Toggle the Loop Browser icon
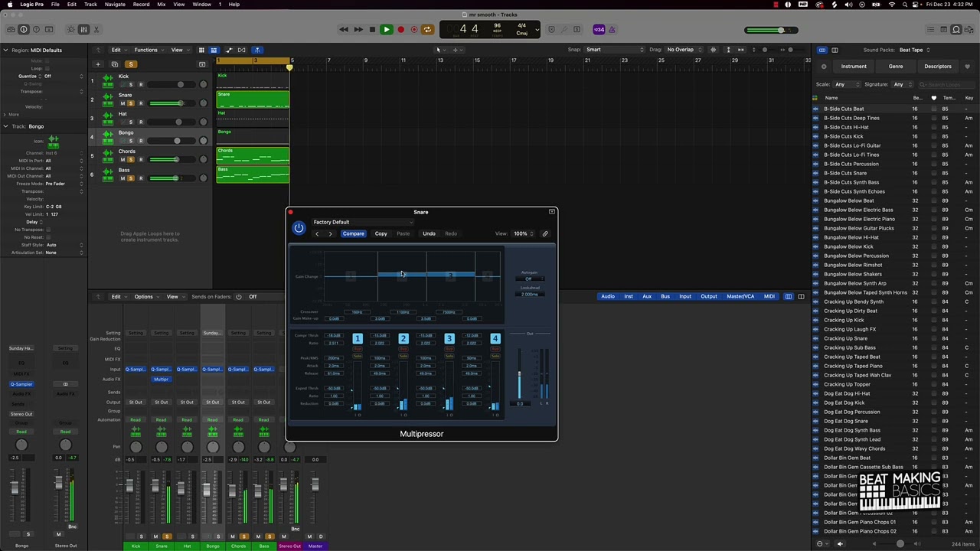The height and width of the screenshot is (551, 980). [x=955, y=30]
